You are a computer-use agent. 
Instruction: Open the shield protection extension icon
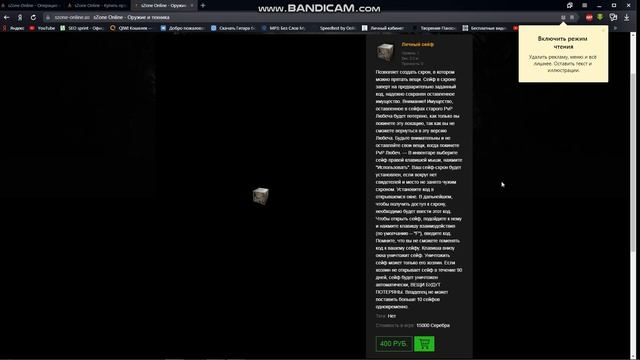pos(613,17)
